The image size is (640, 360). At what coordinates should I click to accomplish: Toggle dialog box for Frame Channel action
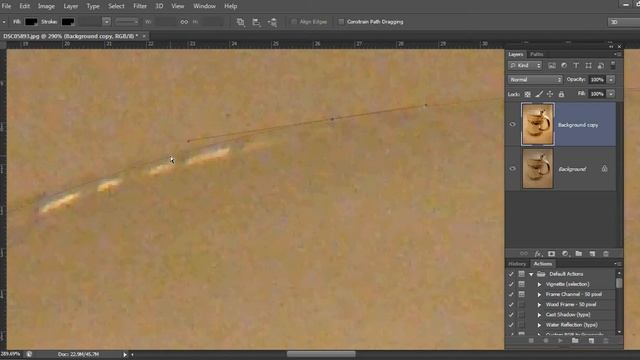pos(521,295)
